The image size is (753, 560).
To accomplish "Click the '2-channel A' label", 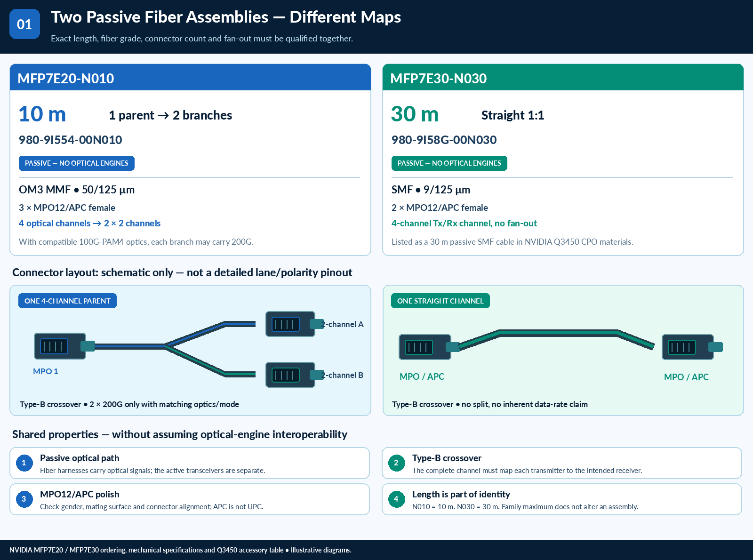I will 343,324.
